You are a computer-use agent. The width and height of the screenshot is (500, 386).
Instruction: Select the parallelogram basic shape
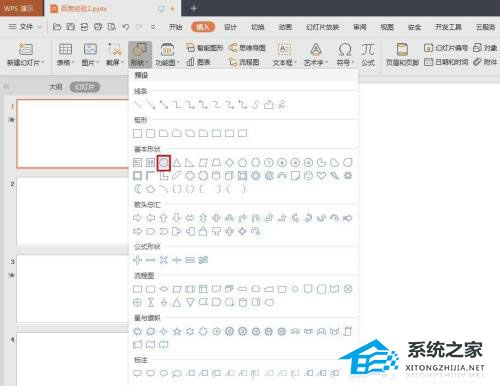tap(203, 163)
